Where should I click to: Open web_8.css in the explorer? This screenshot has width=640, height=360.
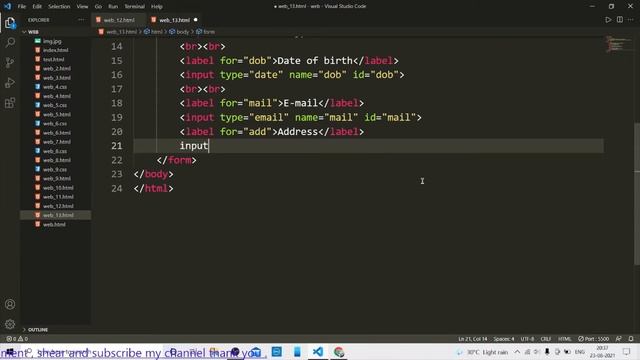point(56,151)
